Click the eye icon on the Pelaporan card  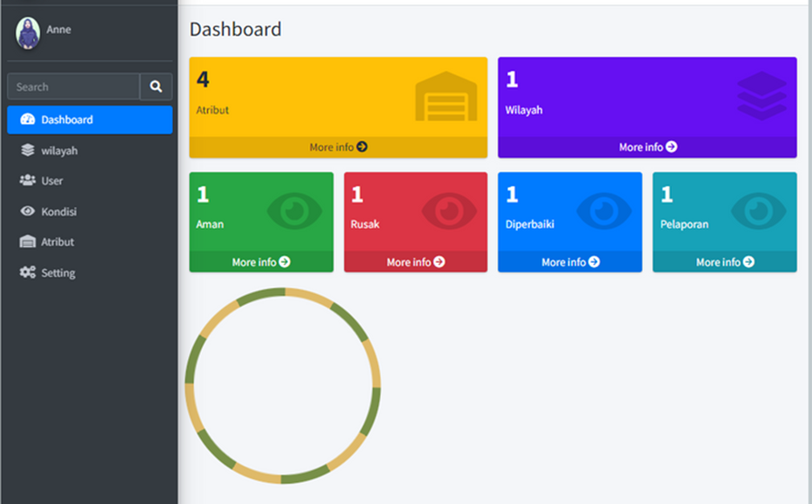tap(759, 211)
